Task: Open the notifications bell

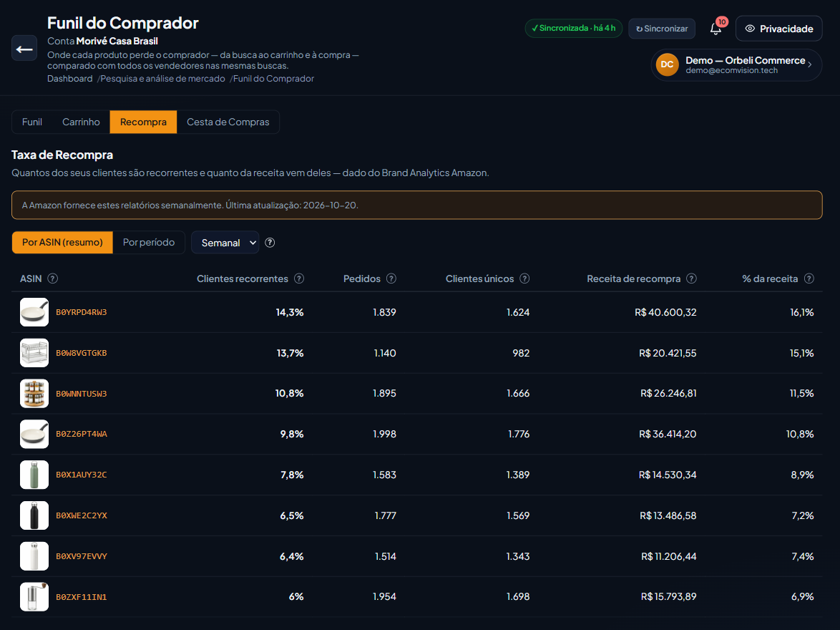Action: coord(716,29)
